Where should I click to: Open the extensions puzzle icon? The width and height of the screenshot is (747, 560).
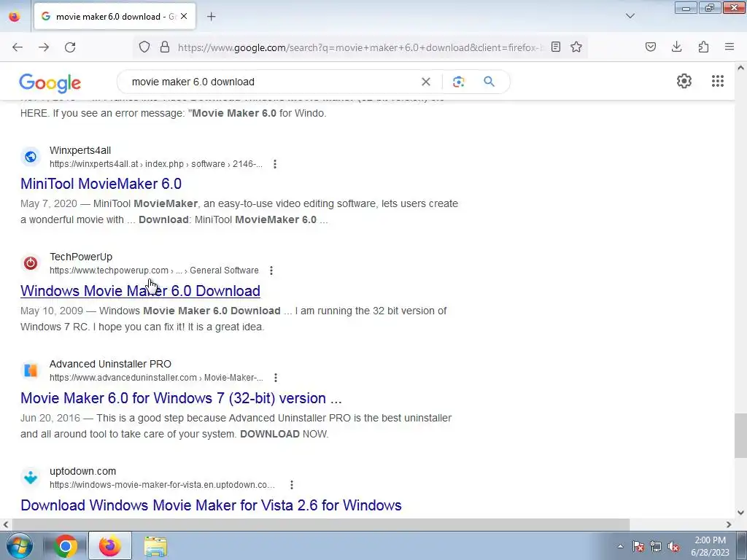coord(703,47)
